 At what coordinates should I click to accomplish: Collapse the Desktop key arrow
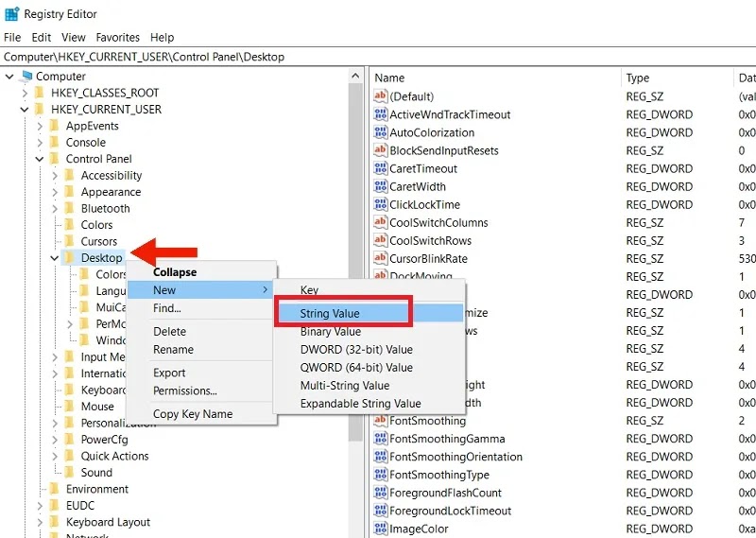click(x=55, y=258)
